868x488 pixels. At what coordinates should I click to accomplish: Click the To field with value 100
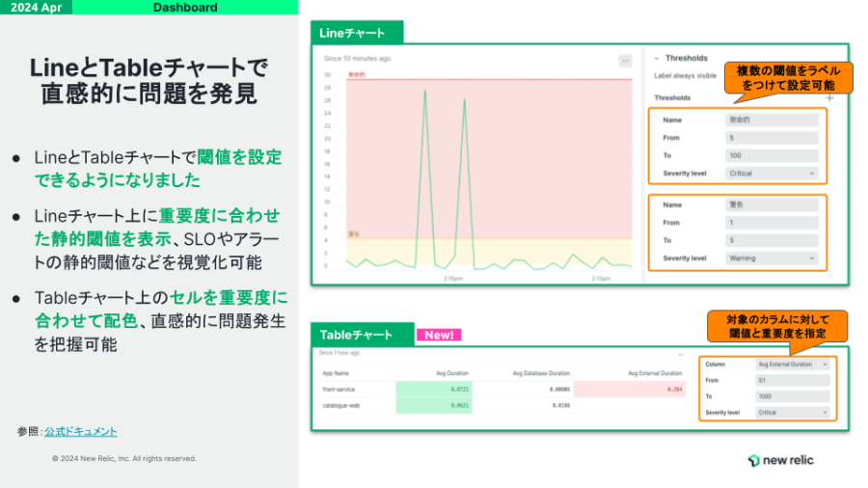(772, 155)
